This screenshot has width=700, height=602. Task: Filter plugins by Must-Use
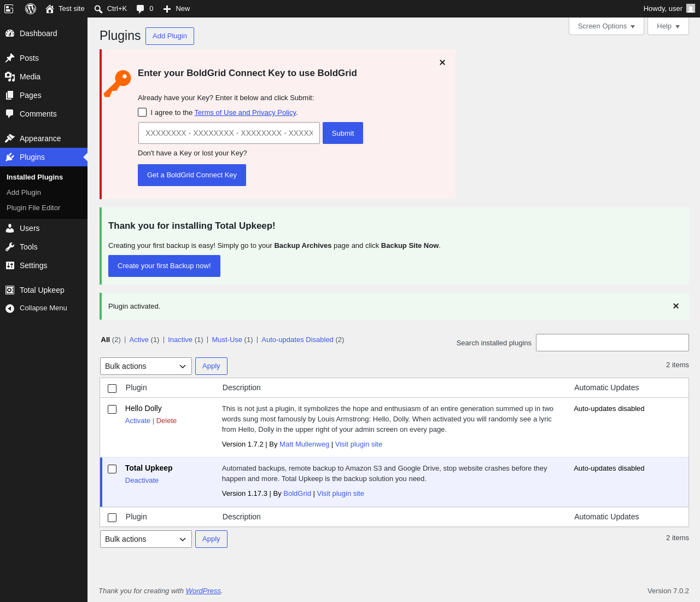227,340
